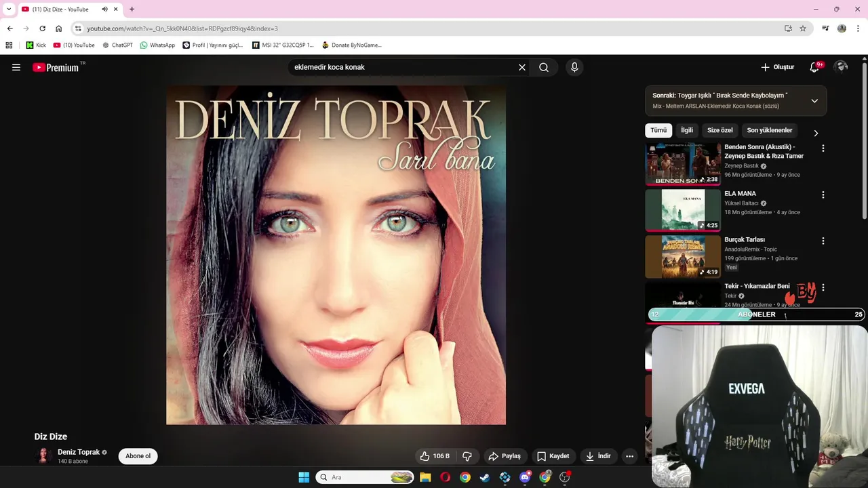The image size is (868, 488).
Task: Open the YouTube account avatar menu
Action: click(x=841, y=67)
